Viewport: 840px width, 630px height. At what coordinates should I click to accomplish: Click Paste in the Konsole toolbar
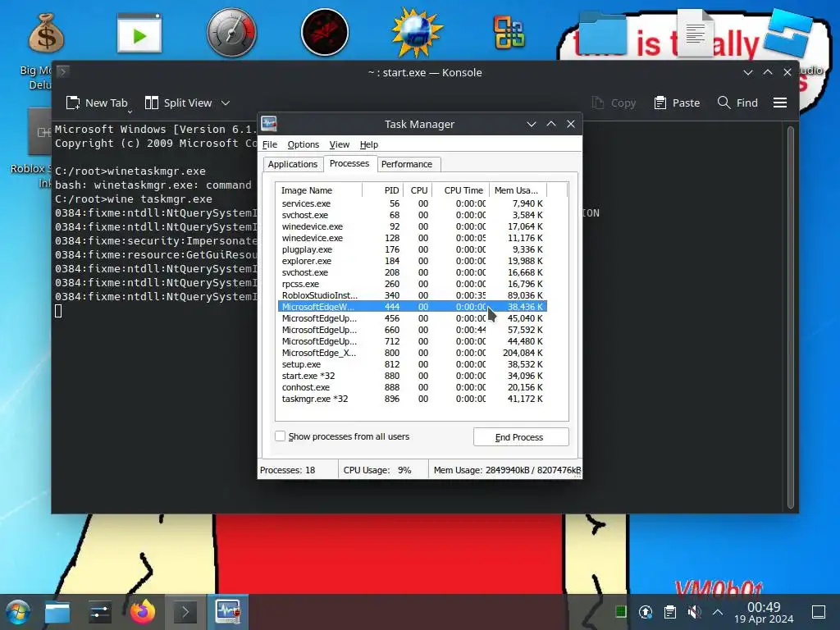(677, 103)
